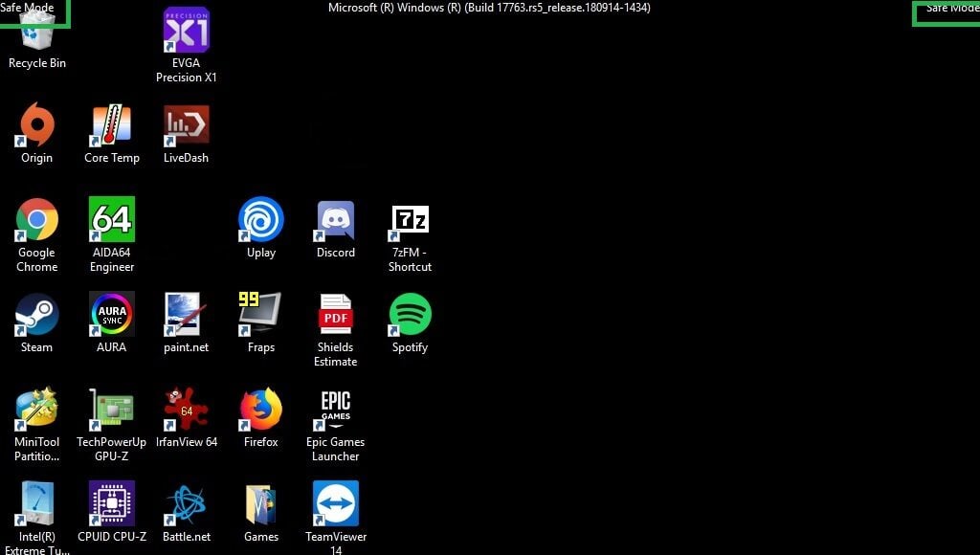Launch EVGA Precision X1 shortcut

click(x=187, y=30)
